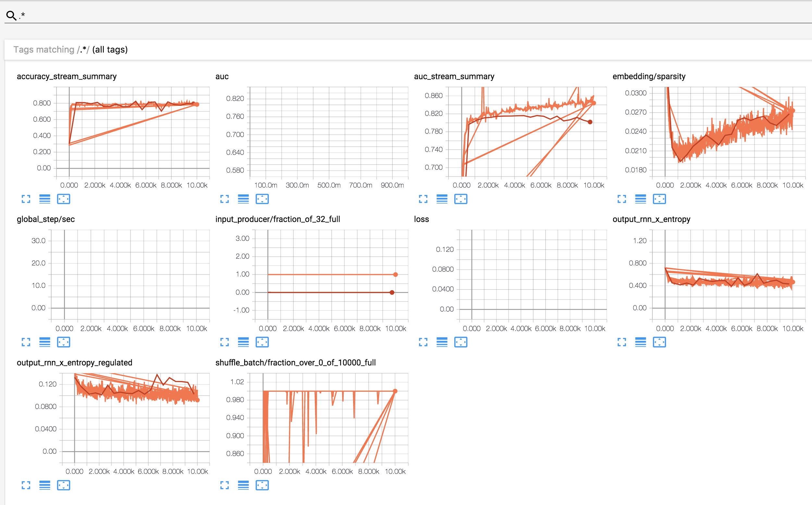
Task: Fit output_rnn_x_entropy_regulated chart to data
Action: tap(63, 485)
